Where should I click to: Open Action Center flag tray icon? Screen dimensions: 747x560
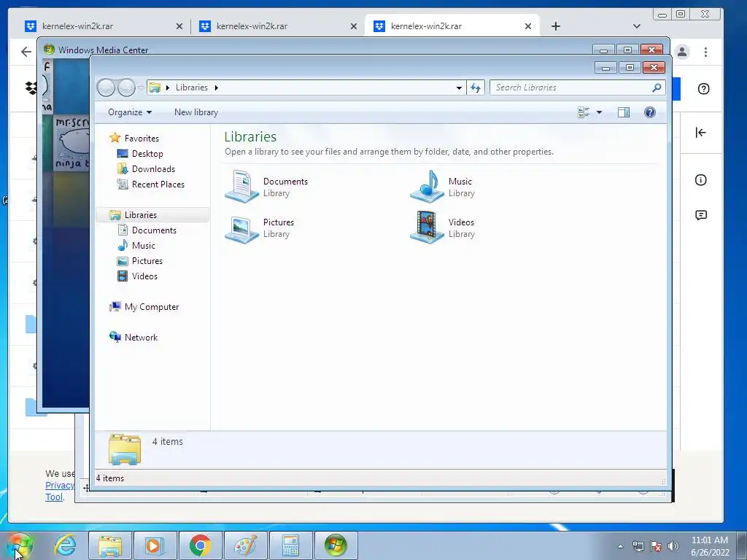click(656, 546)
